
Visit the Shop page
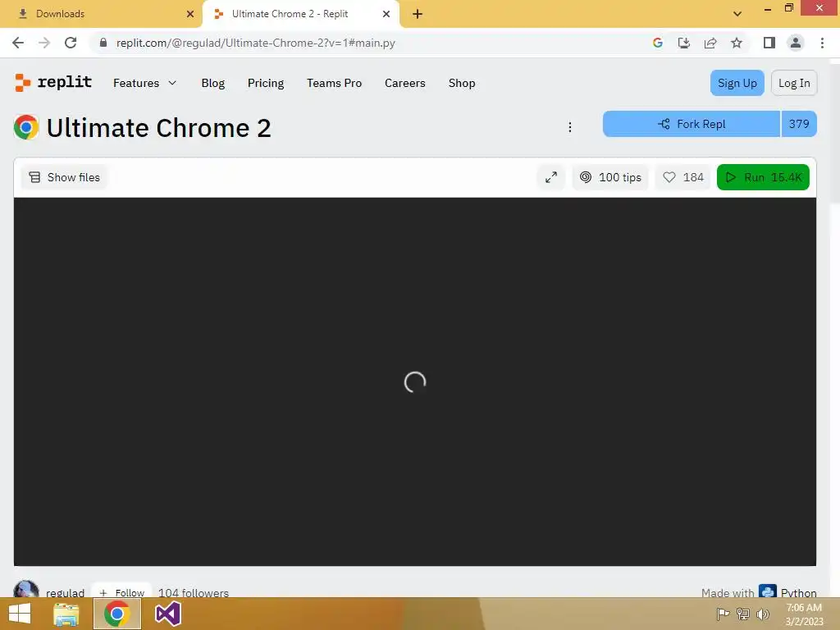[x=461, y=83]
